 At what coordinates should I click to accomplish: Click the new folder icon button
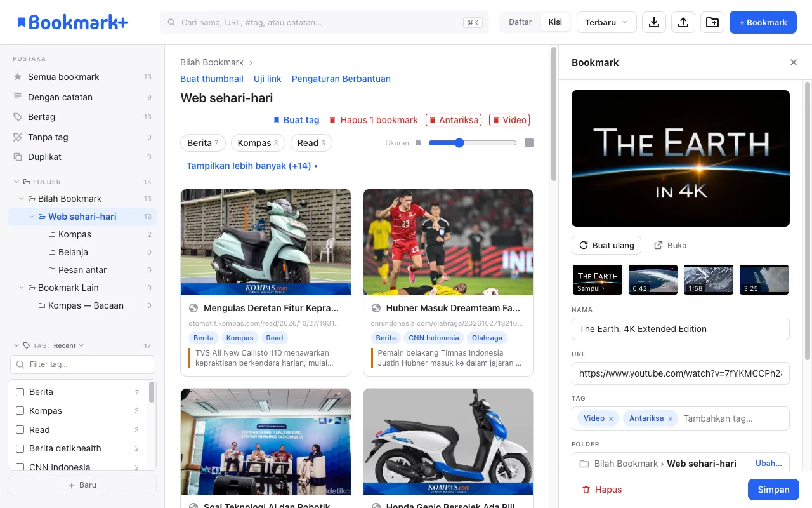(x=712, y=22)
